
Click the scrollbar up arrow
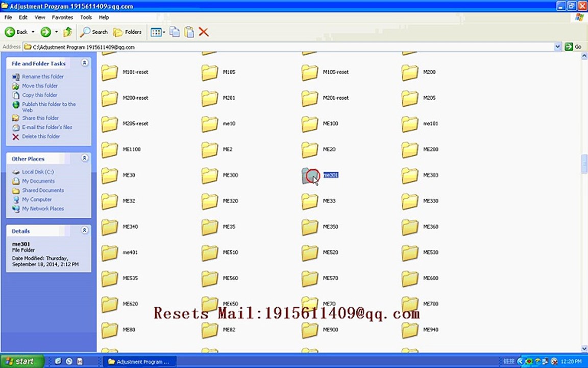(584, 56)
